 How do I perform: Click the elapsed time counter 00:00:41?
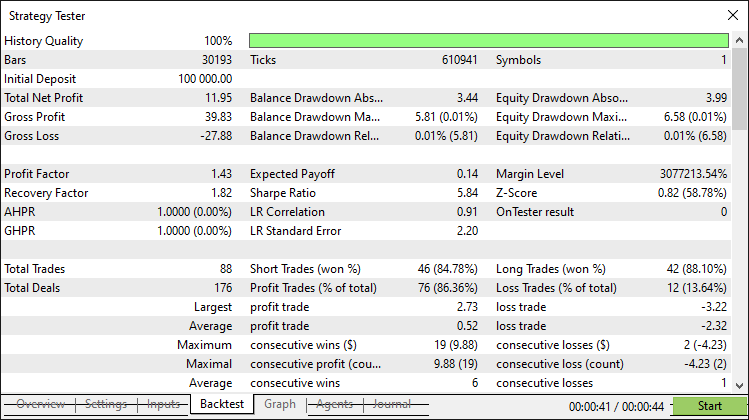click(x=589, y=407)
